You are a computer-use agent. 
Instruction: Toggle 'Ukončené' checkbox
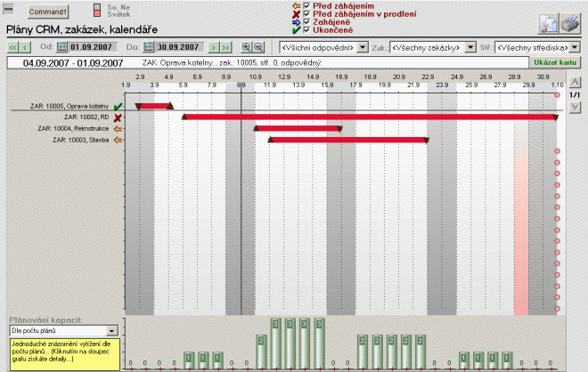tap(306, 29)
